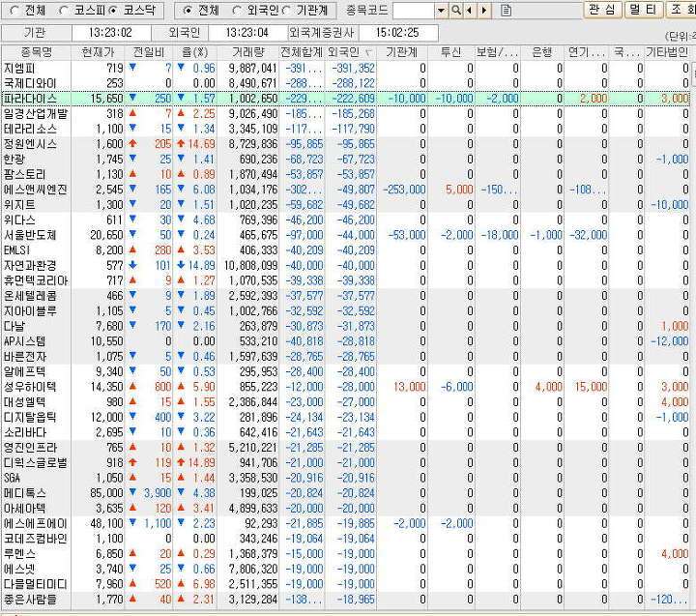Select the EMLSI stock name
The width and height of the screenshot is (696, 616).
[16, 250]
